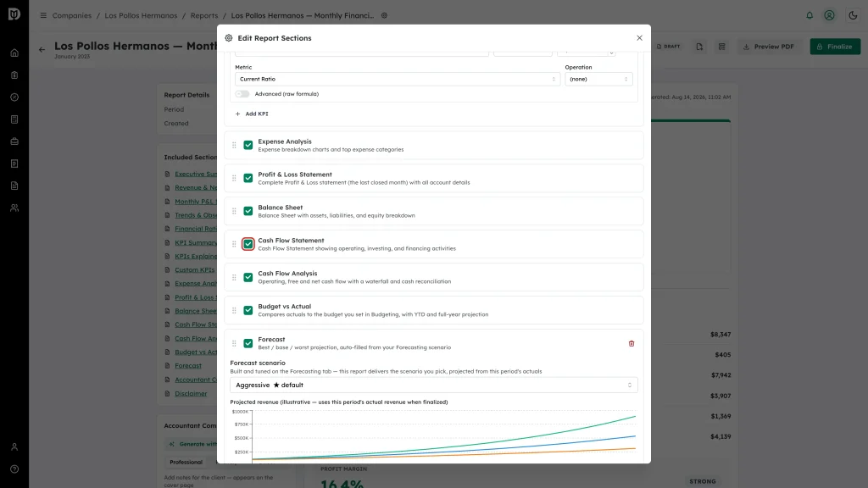Uncheck the Expense Analysis section
Screen dimensions: 868x488
point(248,145)
